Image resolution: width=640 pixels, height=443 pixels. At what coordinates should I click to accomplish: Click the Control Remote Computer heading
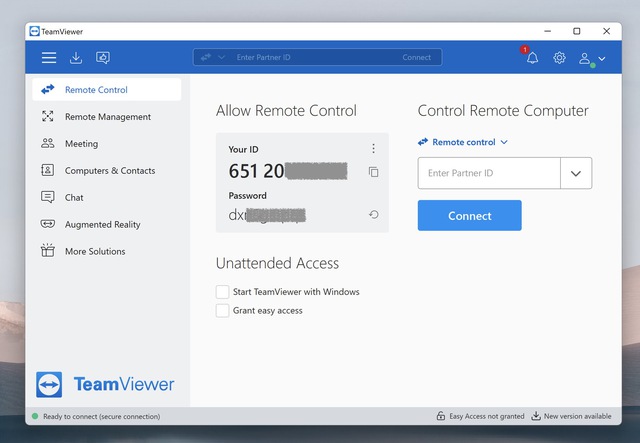click(503, 111)
